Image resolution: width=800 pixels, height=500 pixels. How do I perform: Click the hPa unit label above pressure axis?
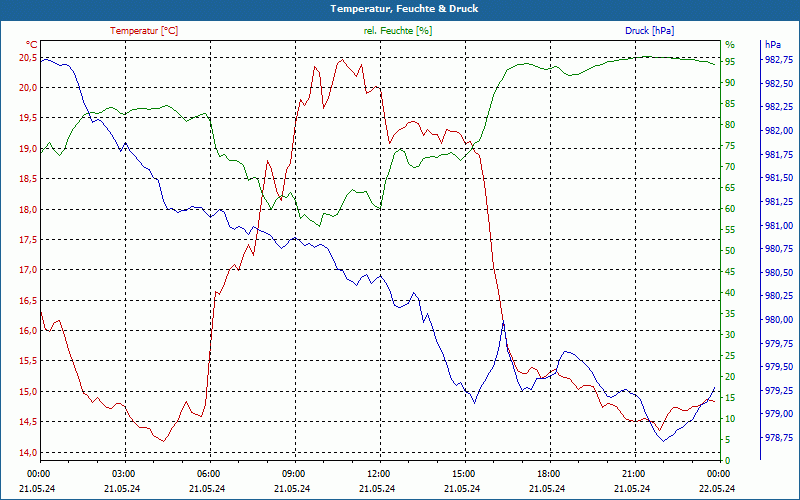point(773,45)
